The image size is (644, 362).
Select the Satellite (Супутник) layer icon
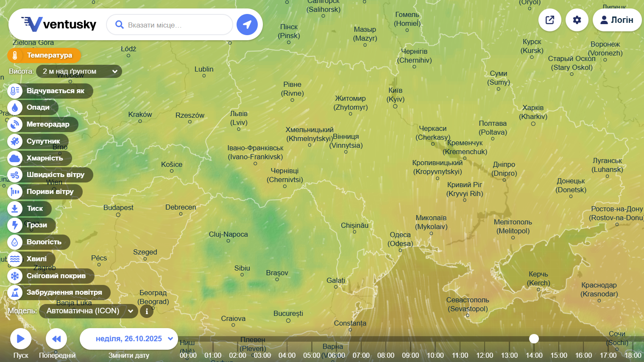pyautogui.click(x=15, y=141)
